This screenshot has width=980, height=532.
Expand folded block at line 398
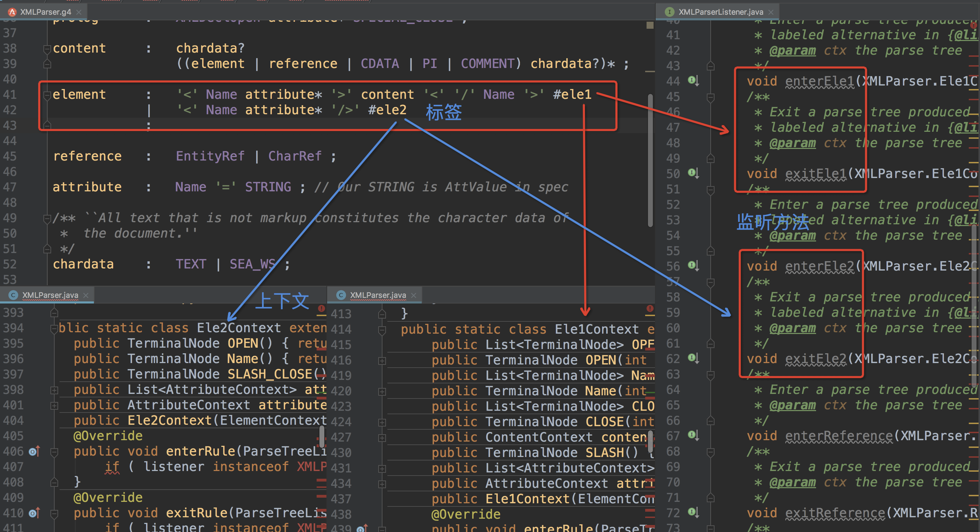54,390
